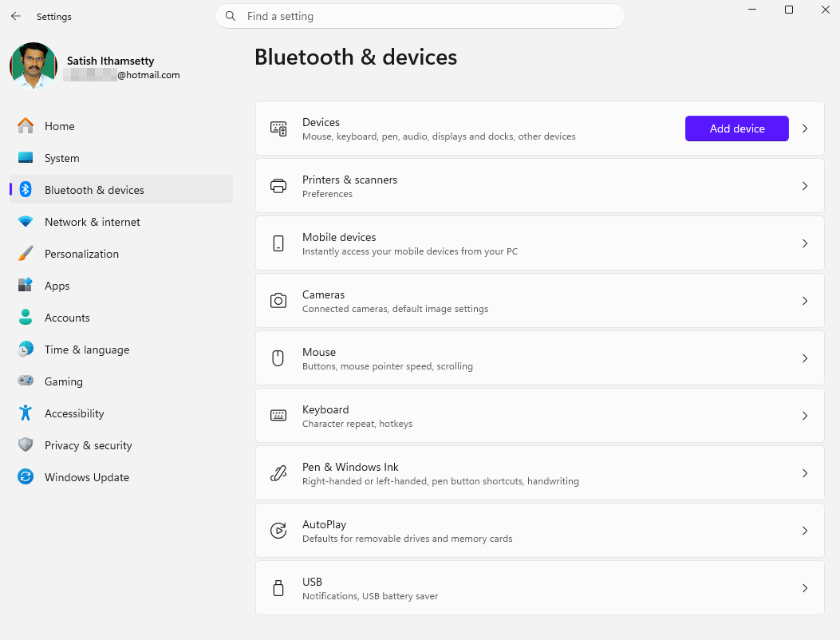Click the Pen & Windows Ink title text

tap(350, 467)
